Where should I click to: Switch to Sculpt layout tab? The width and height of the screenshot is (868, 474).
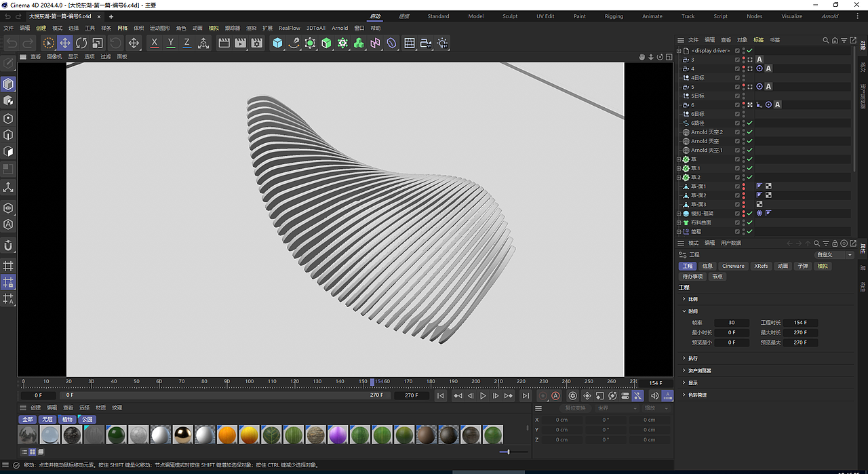[x=510, y=16]
